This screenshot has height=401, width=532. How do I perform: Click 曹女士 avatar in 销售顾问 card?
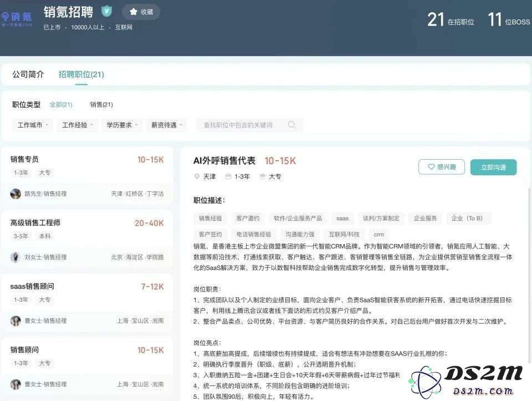click(x=16, y=384)
